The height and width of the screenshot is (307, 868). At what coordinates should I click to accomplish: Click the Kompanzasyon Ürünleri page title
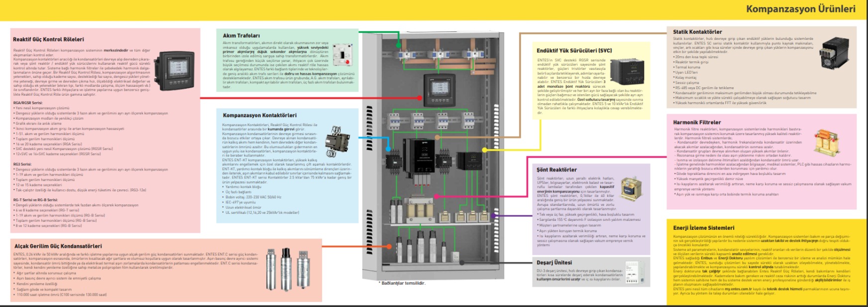click(x=800, y=9)
